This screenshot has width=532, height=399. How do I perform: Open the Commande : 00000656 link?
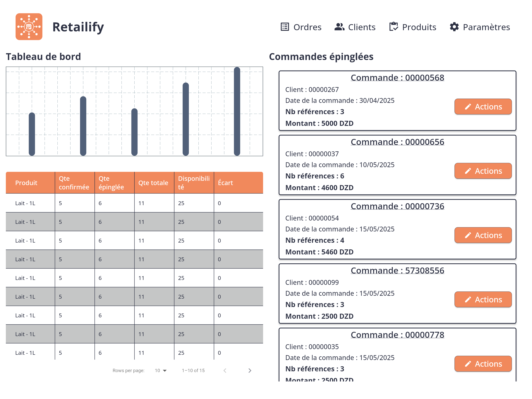point(397,142)
